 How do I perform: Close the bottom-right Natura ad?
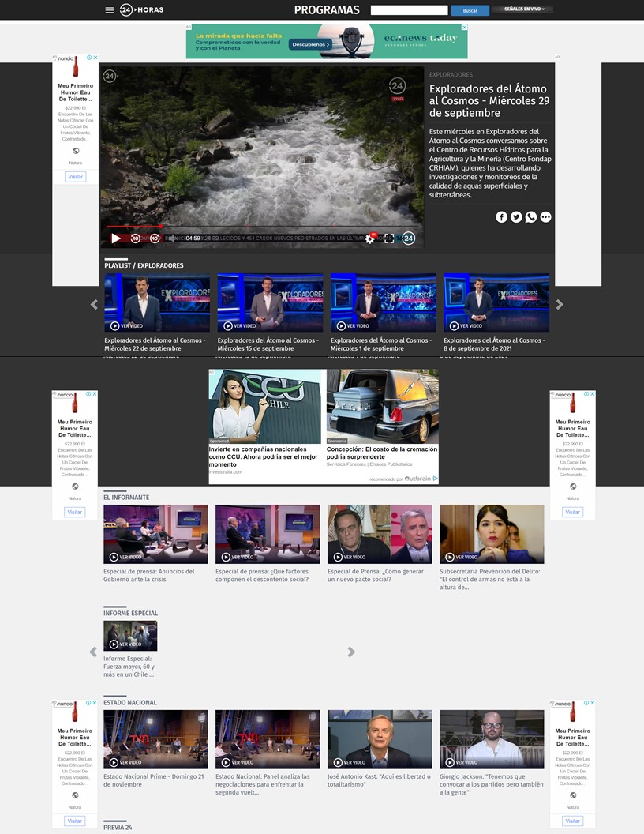(593, 703)
